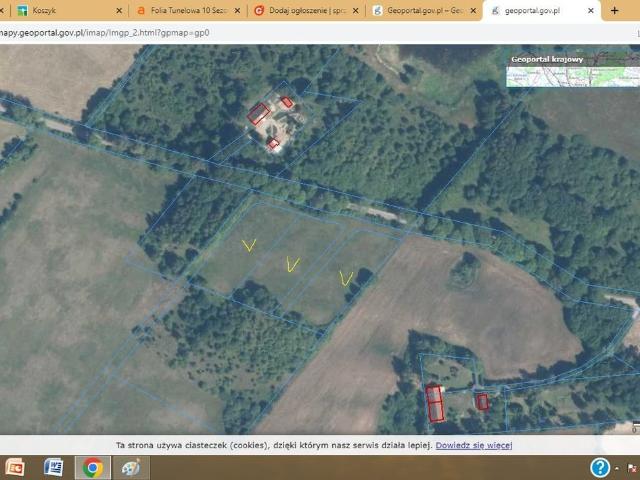Click the Geoportal krajowy overview minimap
This screenshot has height=480, width=640.
tap(573, 77)
